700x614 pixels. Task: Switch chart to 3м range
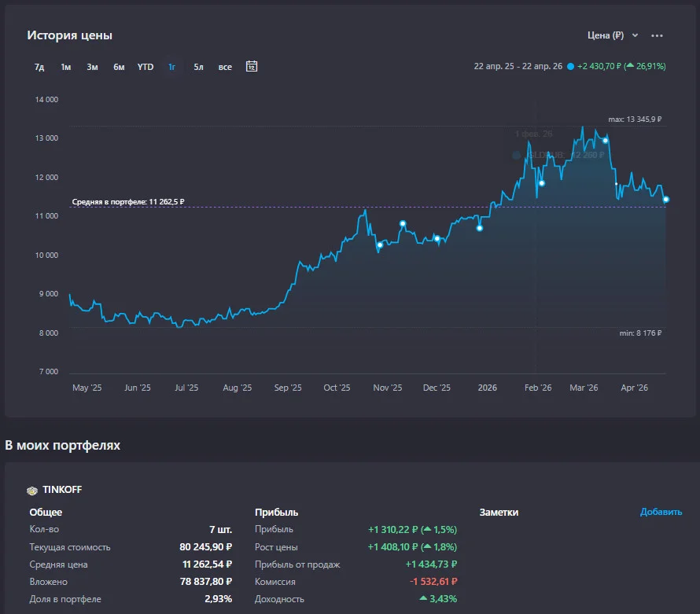coord(92,67)
